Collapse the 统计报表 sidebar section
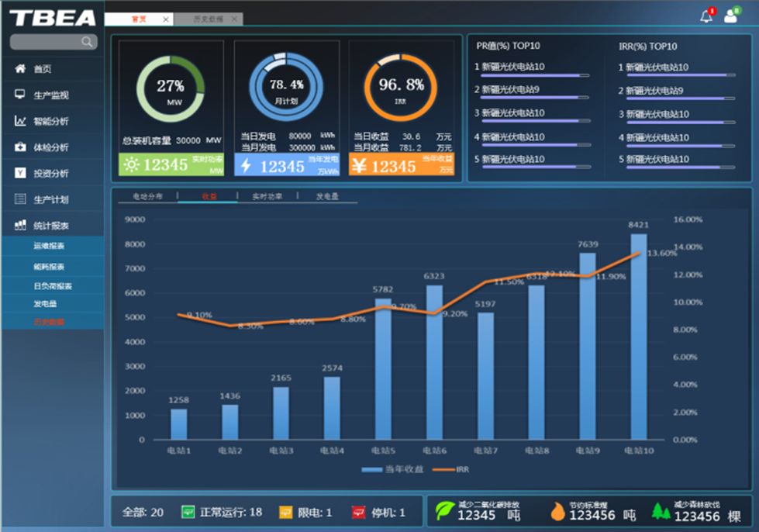Viewport: 759px width, 532px height. click(51, 226)
